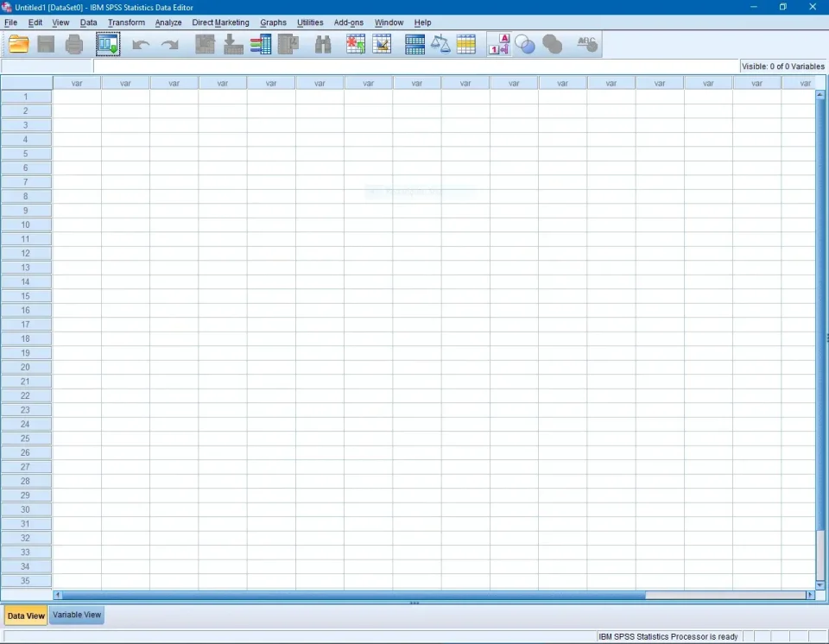Click the Insert Variable toolbar icon
Screen dimensions: 829x644
point(382,44)
